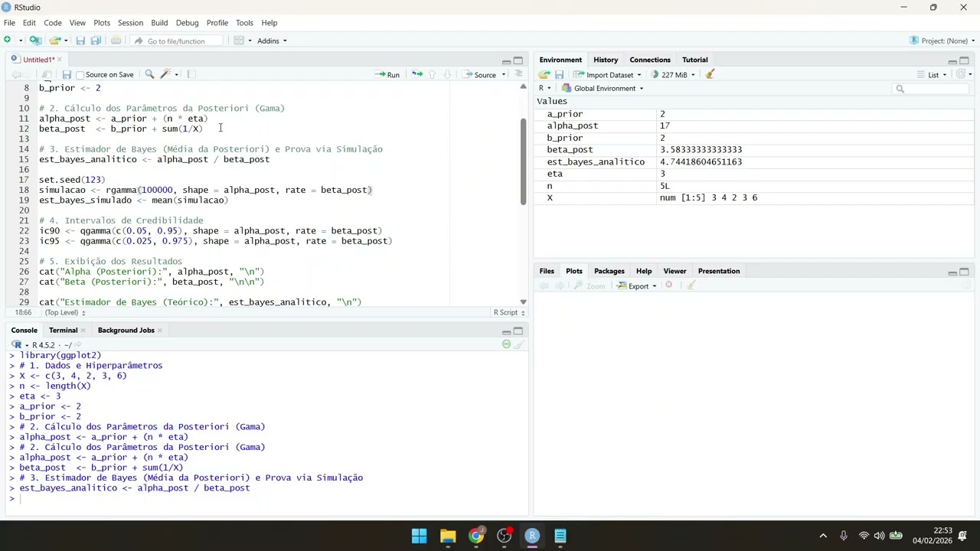Load workspace in the Environment pane
Screen dimensions: 980x551
tap(544, 74)
